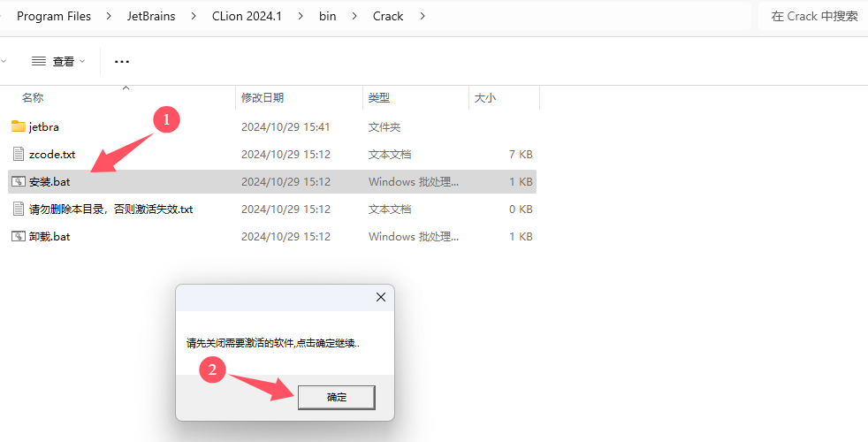Screen dimensions: 868x442
Task: Click the 0 KB size cell
Action: point(521,210)
